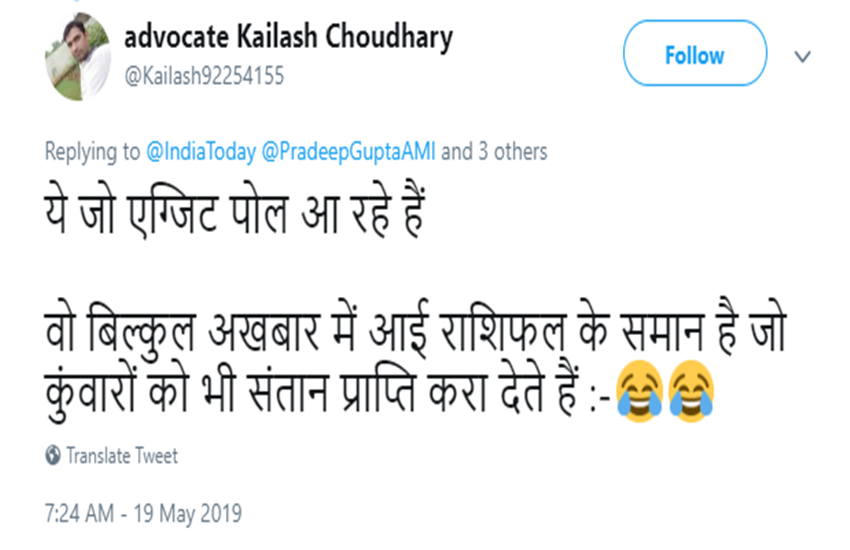Click the "Replying to" label
Screen dimensions: 850x550
coord(92,152)
